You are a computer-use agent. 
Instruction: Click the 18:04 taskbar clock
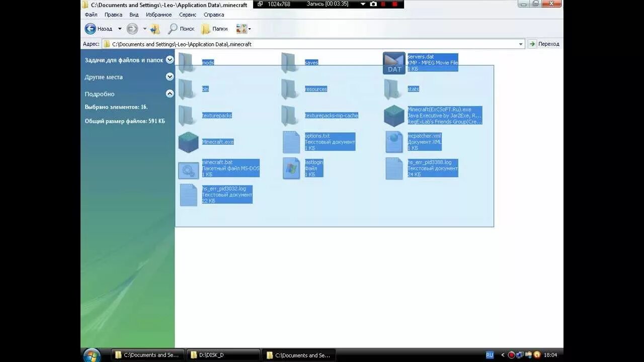(x=550, y=355)
